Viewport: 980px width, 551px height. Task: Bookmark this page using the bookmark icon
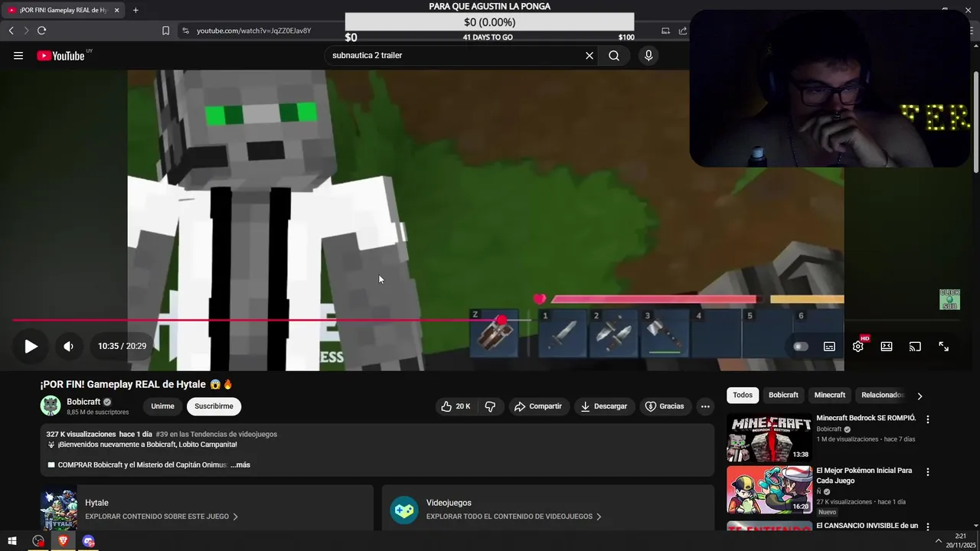point(165,31)
